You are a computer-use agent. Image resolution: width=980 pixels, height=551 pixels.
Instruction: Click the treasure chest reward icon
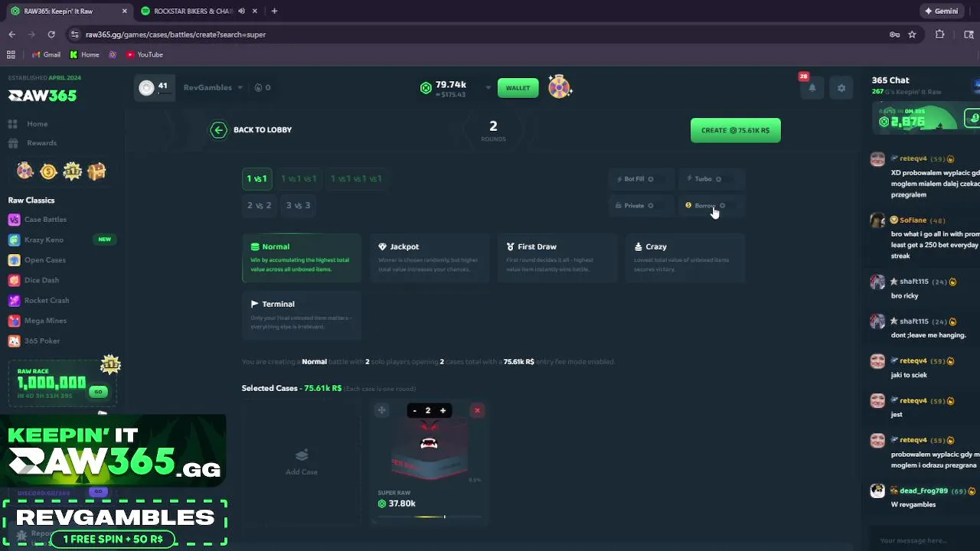pyautogui.click(x=96, y=171)
